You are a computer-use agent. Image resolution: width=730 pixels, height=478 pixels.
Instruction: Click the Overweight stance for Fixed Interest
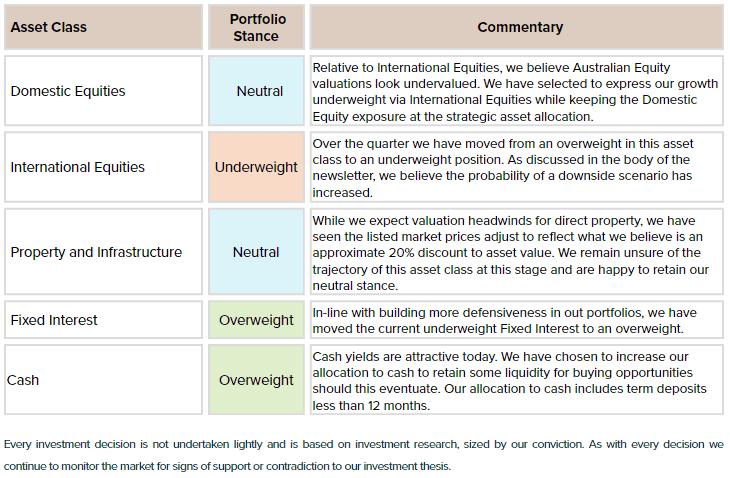click(256, 320)
